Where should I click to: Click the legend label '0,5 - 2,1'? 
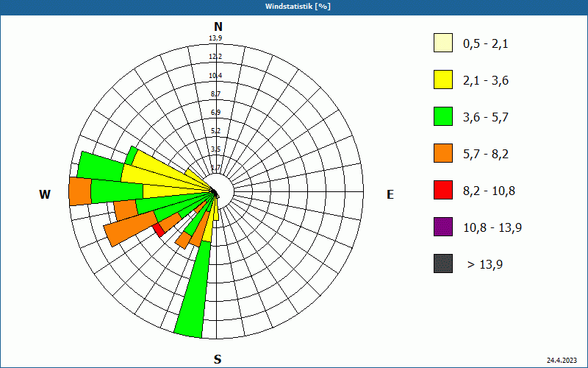(486, 44)
